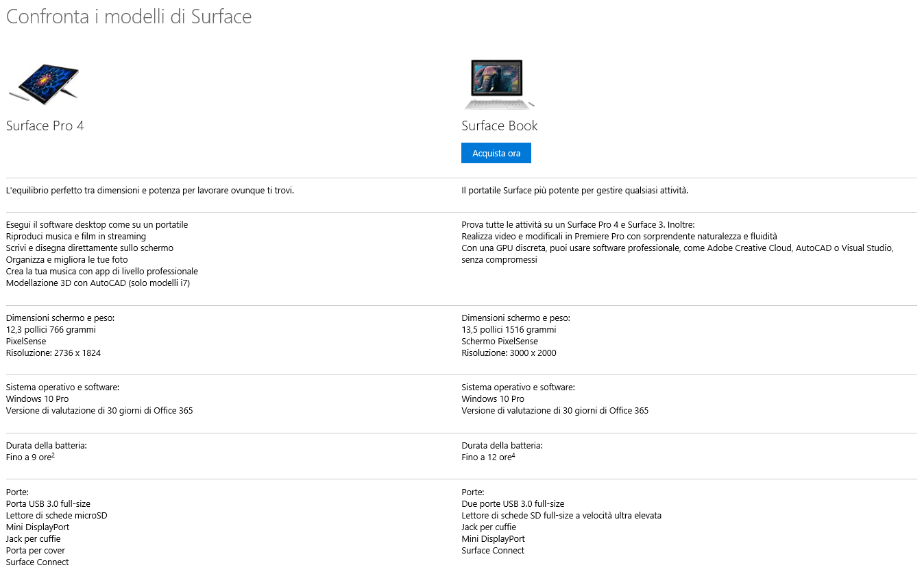Image resolution: width=924 pixels, height=572 pixels.
Task: Open the Surface Book product image
Action: (499, 84)
